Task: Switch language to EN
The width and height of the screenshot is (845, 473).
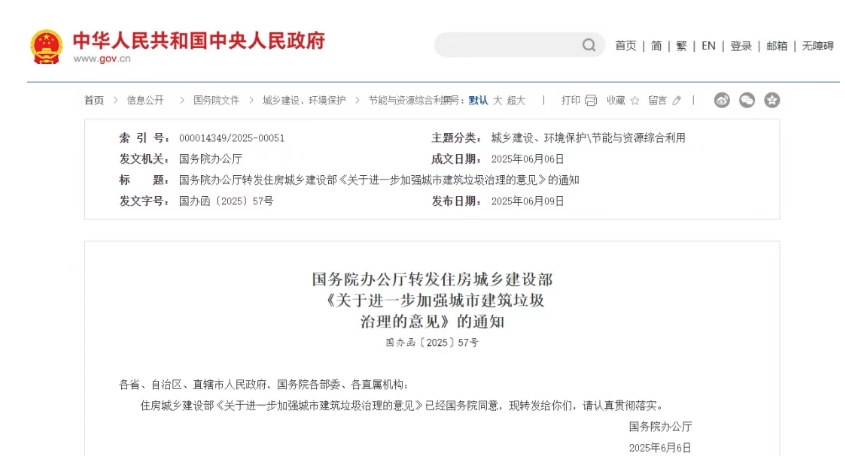Action: [708, 46]
